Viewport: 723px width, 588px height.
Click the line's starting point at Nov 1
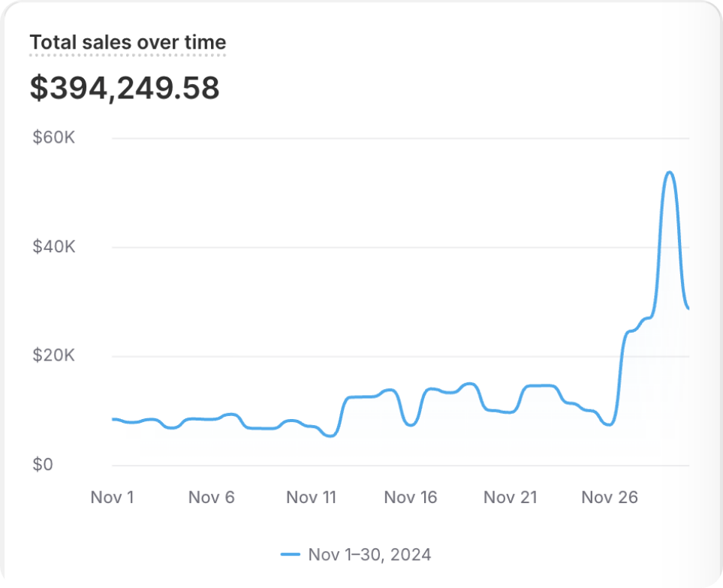pos(113,419)
